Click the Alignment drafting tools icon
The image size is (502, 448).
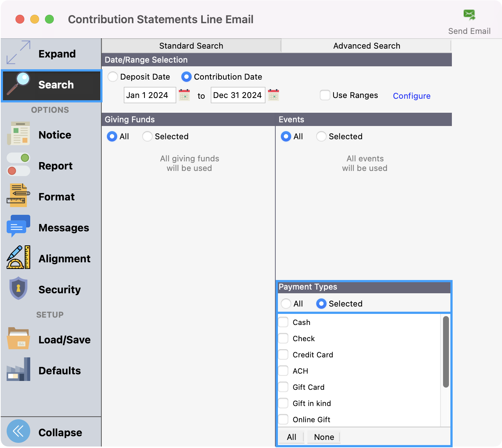pyautogui.click(x=18, y=258)
